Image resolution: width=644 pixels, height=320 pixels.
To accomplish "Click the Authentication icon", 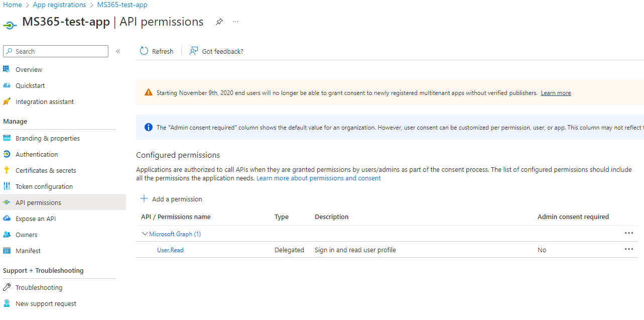I will click(x=7, y=154).
